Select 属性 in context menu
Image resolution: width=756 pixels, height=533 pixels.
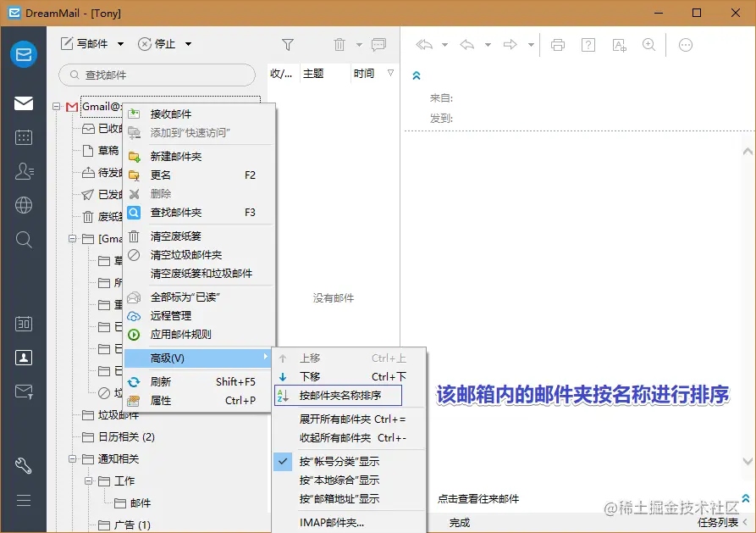tap(199, 401)
